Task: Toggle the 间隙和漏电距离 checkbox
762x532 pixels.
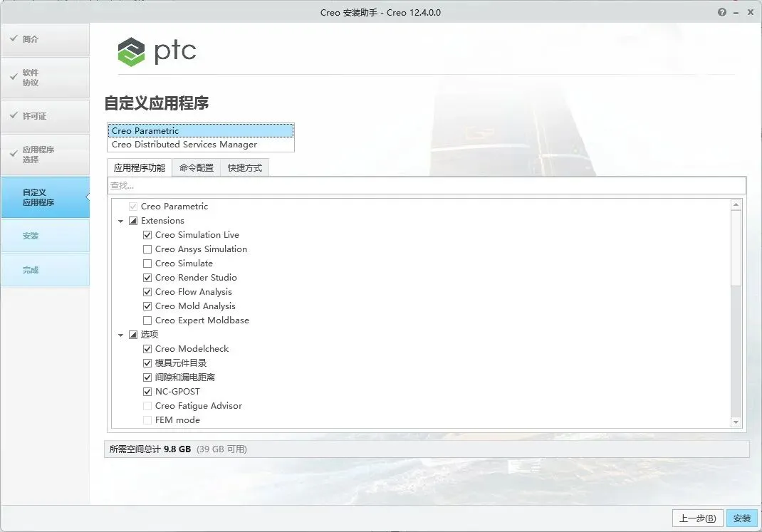Action: point(147,377)
